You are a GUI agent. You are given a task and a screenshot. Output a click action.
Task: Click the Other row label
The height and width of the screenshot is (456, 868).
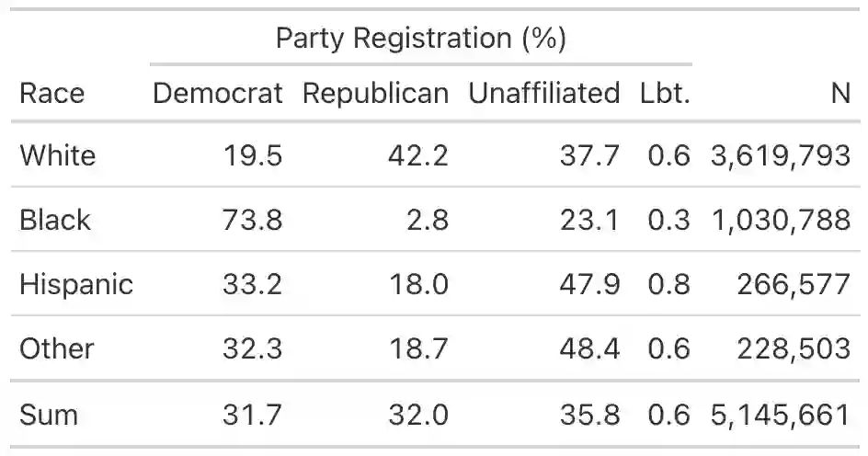point(57,348)
